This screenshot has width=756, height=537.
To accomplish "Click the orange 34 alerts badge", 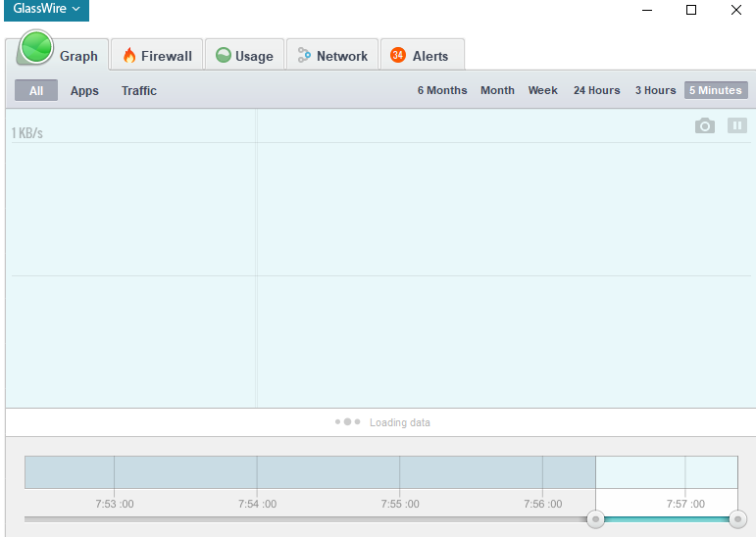I will (397, 55).
